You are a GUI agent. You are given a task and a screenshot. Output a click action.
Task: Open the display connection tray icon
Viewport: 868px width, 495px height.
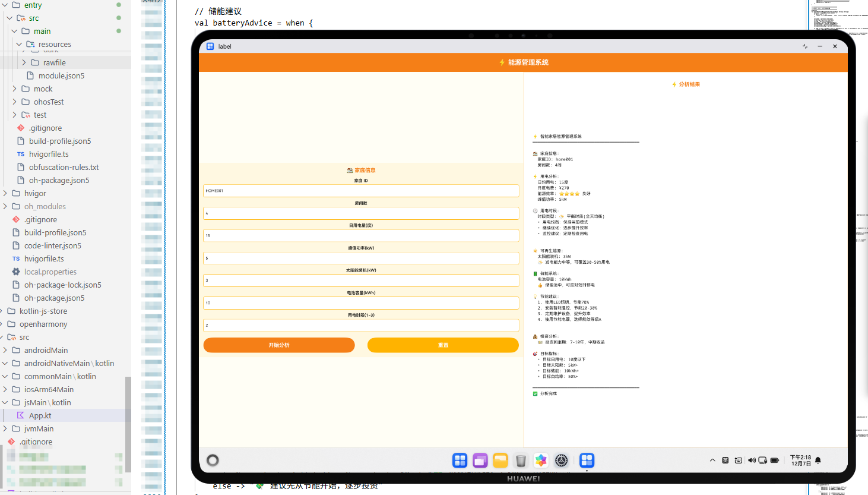pos(763,461)
